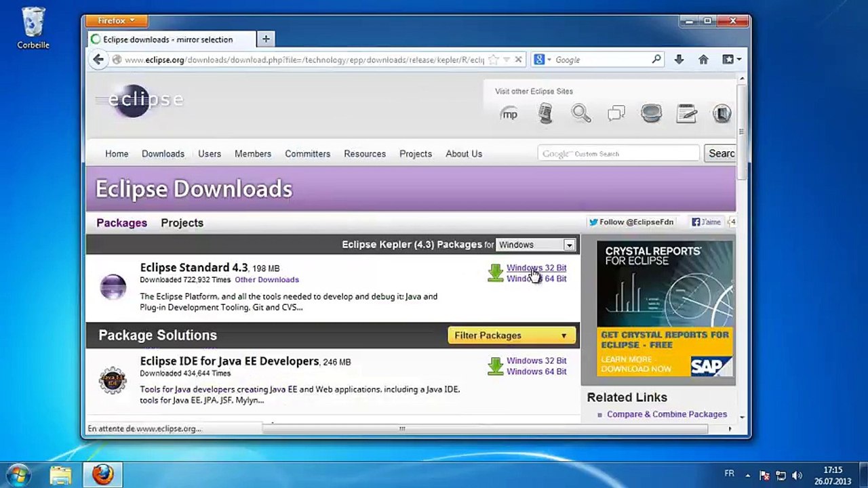Open the magnifying glass Eclipse site icon
The image size is (868, 488).
pyautogui.click(x=581, y=113)
